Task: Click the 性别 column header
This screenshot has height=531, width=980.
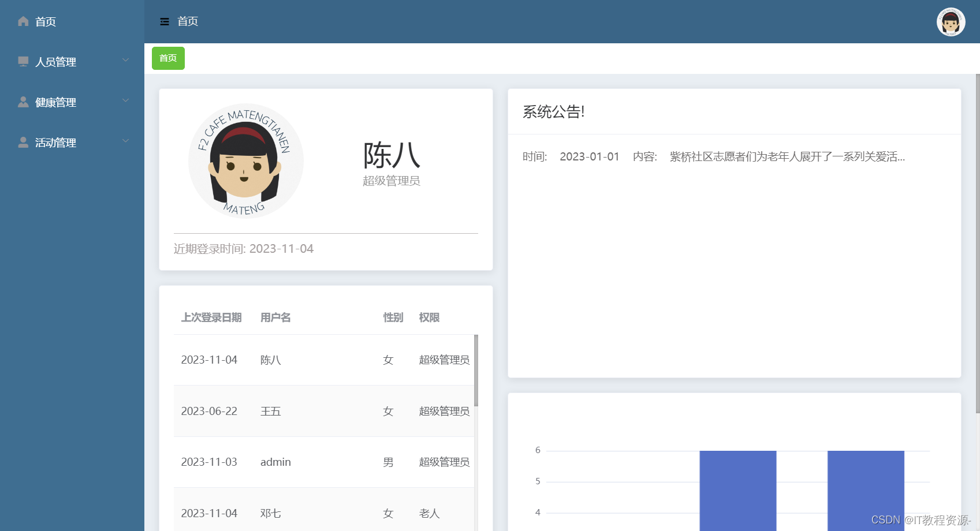Action: pos(393,317)
